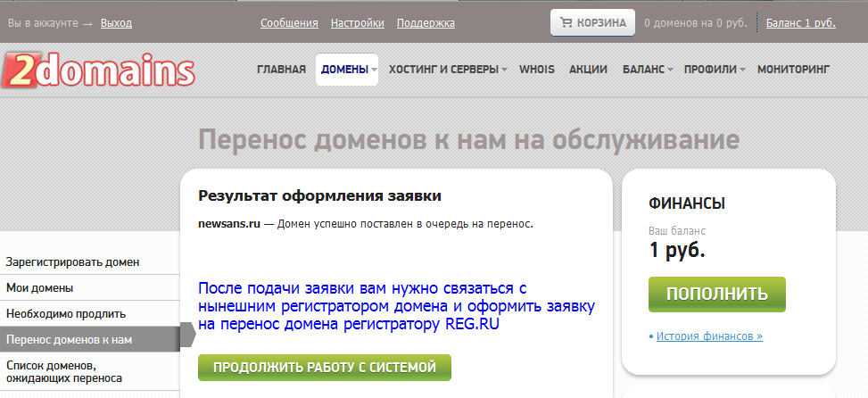Click the cart icon inside Корзина
The image size is (868, 398).
tap(566, 22)
